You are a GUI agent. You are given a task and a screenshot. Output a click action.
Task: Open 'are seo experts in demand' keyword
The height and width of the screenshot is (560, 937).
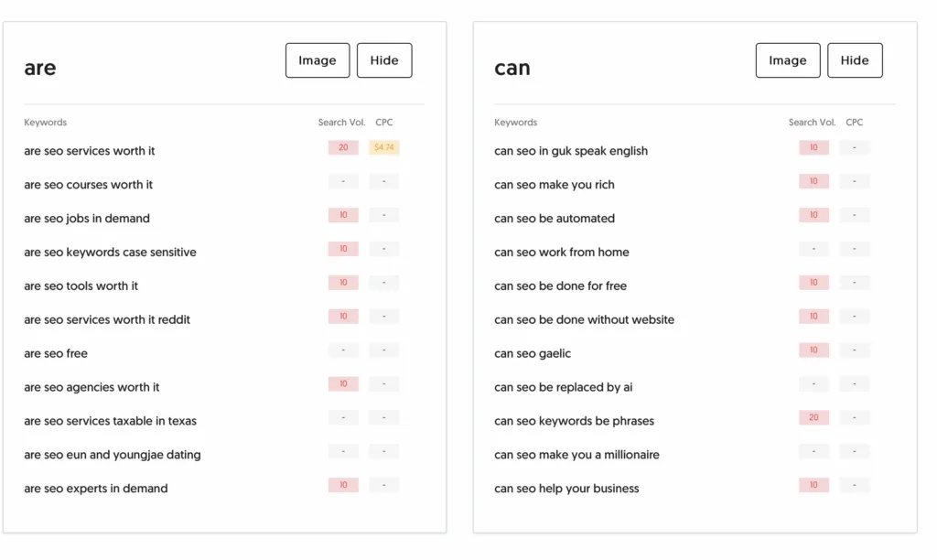point(95,489)
